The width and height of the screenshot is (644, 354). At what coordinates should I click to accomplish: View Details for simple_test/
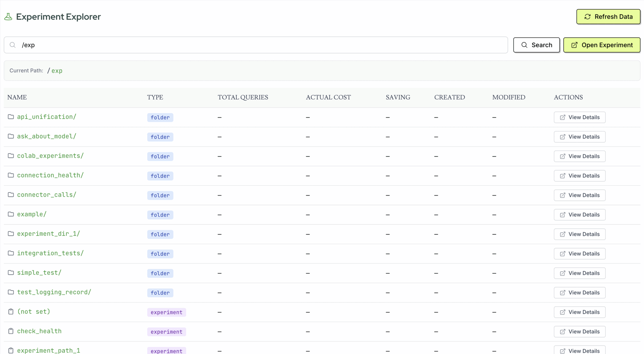(580, 273)
